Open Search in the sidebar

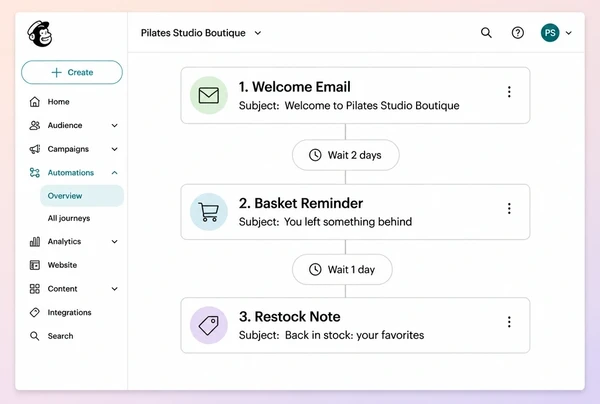pos(60,336)
